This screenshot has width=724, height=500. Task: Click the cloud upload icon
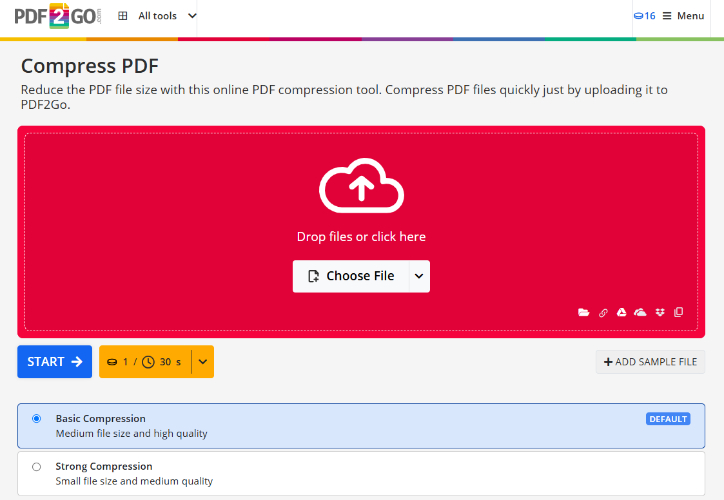(362, 186)
